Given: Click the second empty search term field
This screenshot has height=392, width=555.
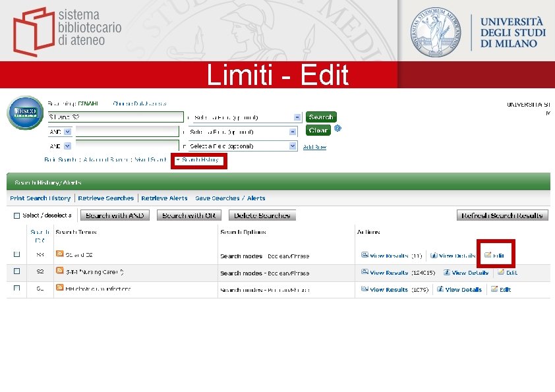Looking at the screenshot, I should coord(127,131).
